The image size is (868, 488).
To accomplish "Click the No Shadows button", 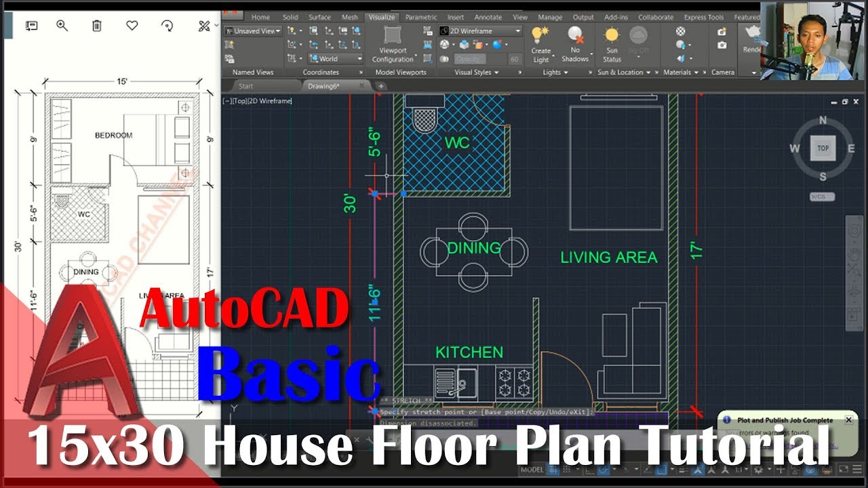I will click(575, 45).
